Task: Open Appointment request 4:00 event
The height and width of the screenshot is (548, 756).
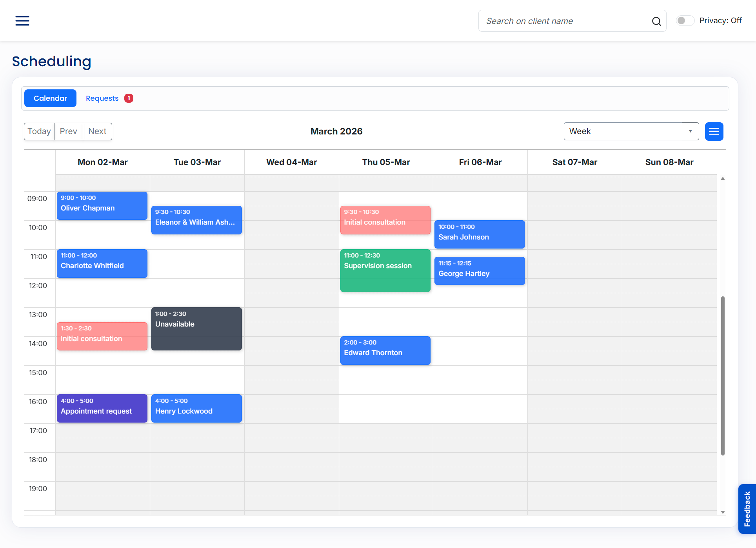Action: coord(102,408)
